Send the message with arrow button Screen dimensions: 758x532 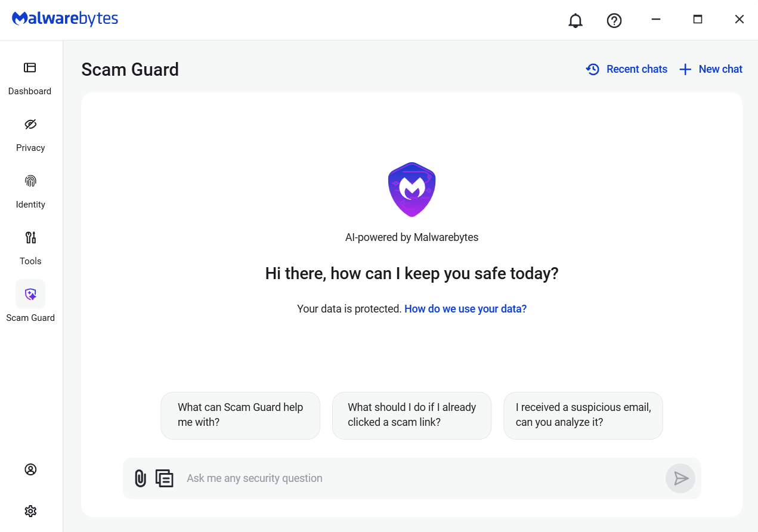pos(680,478)
